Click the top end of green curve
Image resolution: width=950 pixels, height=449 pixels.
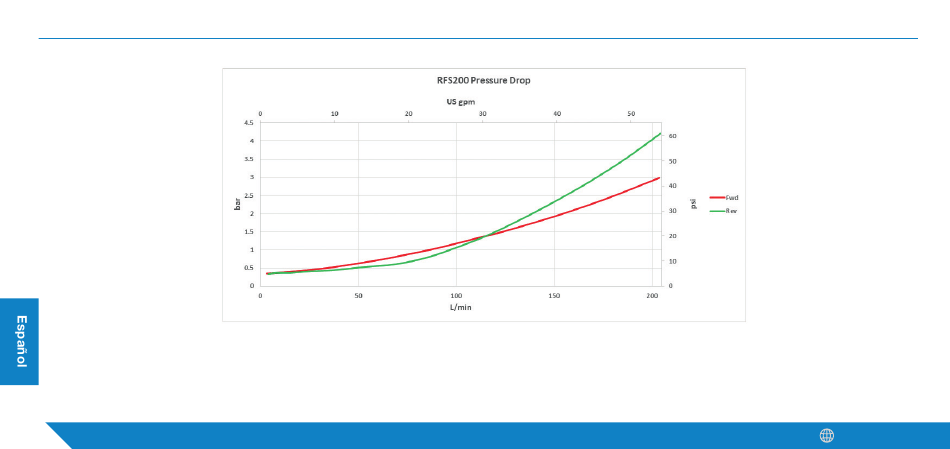pos(659,133)
